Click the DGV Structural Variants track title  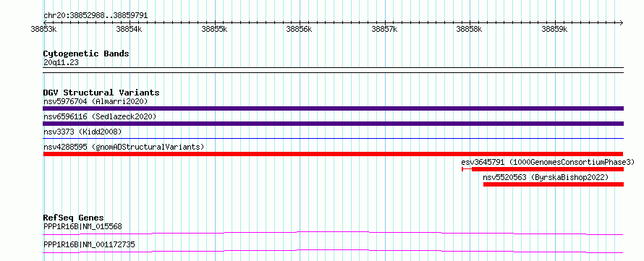click(x=101, y=93)
